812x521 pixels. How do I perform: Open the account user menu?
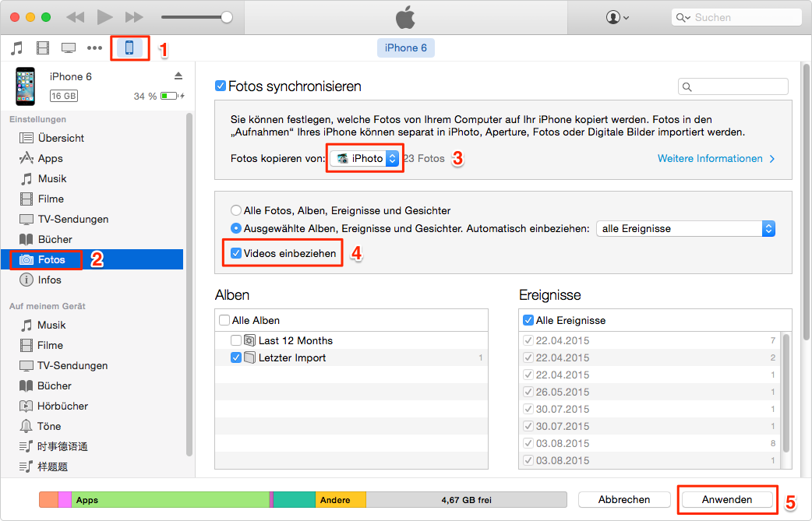click(x=617, y=17)
